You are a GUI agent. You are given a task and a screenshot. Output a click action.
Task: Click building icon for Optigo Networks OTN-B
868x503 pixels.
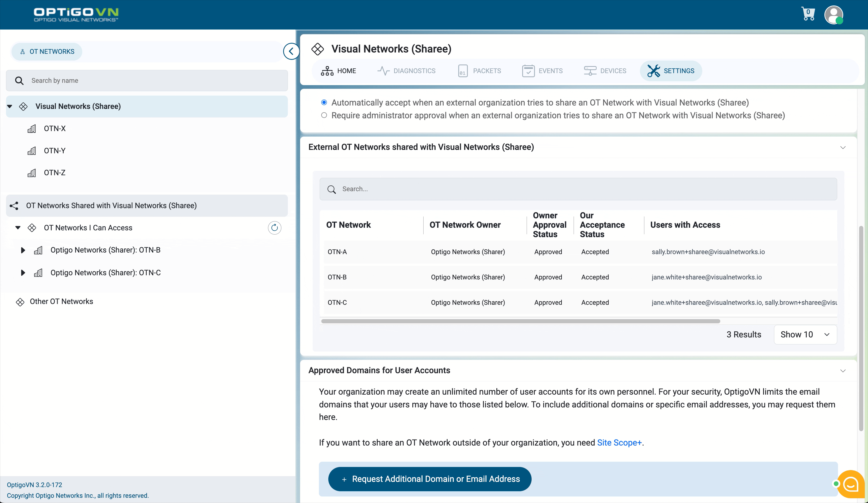click(38, 250)
